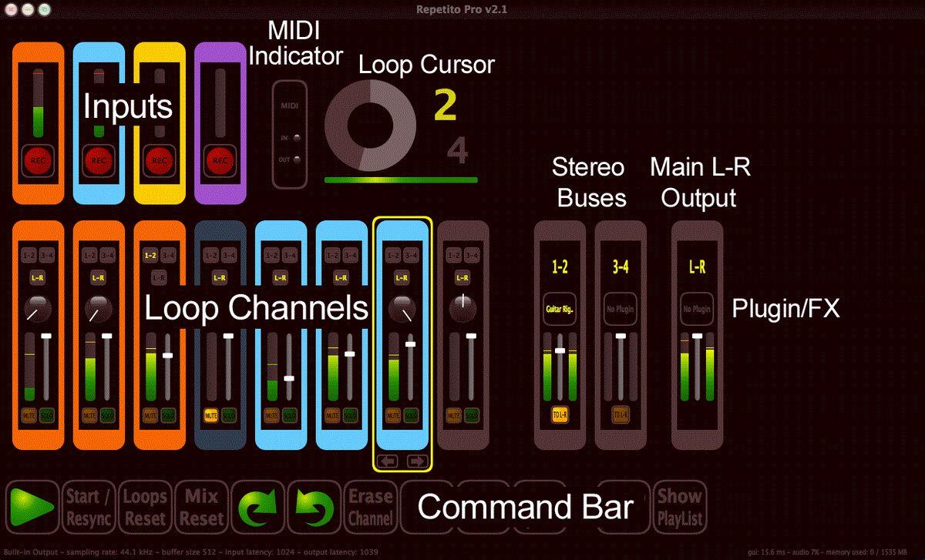Mute the first orange loop channel

click(x=29, y=415)
